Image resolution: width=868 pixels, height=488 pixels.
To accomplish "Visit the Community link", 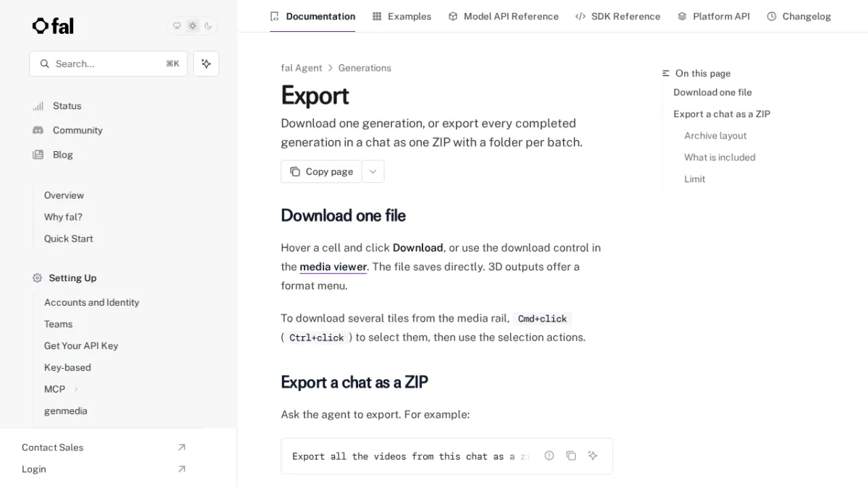I will click(x=77, y=130).
